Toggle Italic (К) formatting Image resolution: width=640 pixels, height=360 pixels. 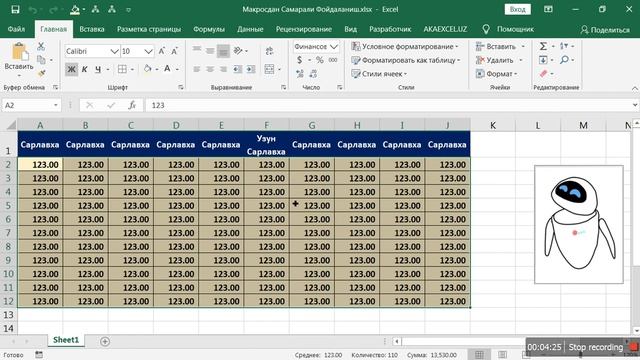point(84,69)
